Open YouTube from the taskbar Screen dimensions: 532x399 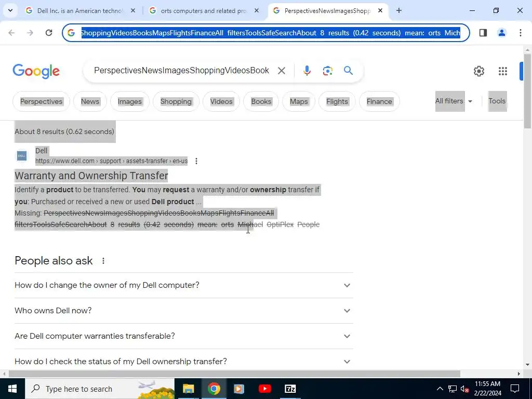tap(264, 389)
